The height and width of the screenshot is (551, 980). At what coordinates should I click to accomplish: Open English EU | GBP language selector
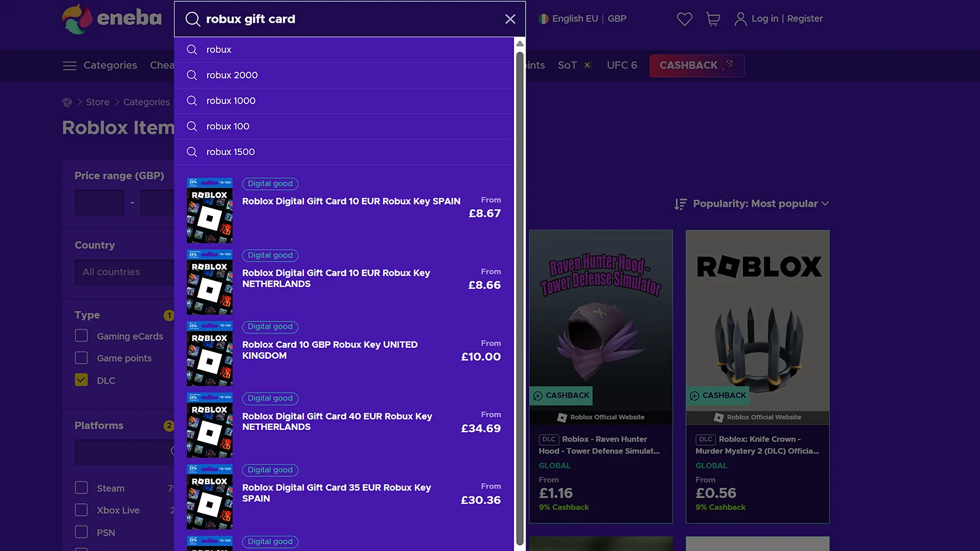click(582, 19)
